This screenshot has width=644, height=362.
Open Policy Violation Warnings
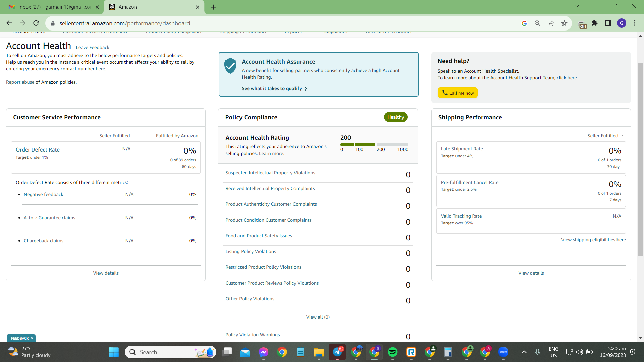(x=253, y=335)
